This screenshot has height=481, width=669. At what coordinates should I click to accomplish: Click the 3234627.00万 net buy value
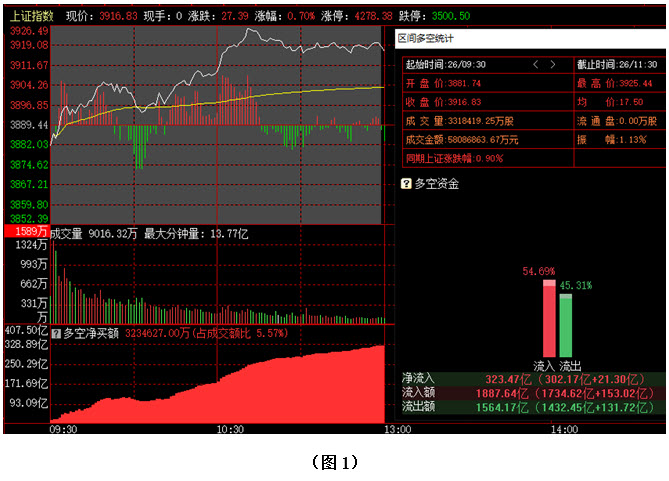tap(157, 333)
